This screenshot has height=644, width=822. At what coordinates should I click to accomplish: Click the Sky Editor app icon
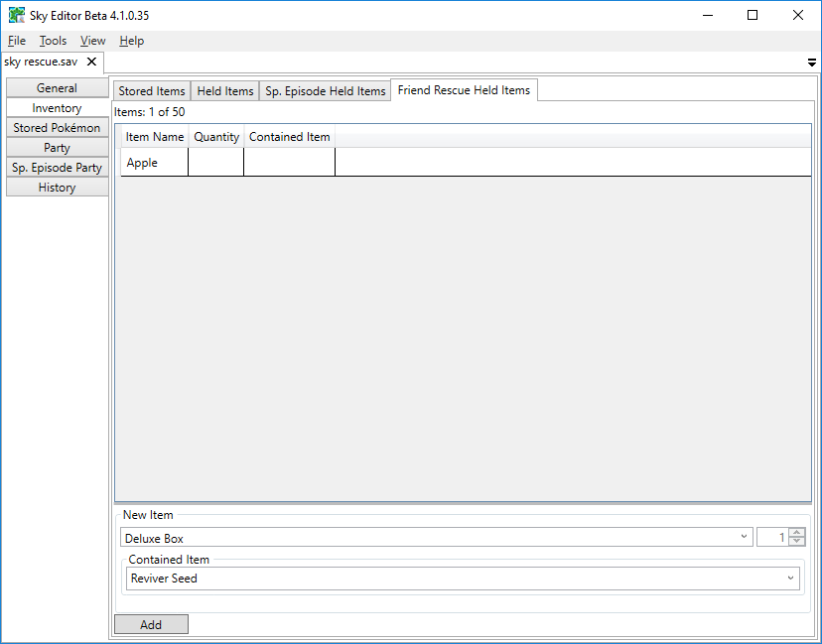click(17, 15)
